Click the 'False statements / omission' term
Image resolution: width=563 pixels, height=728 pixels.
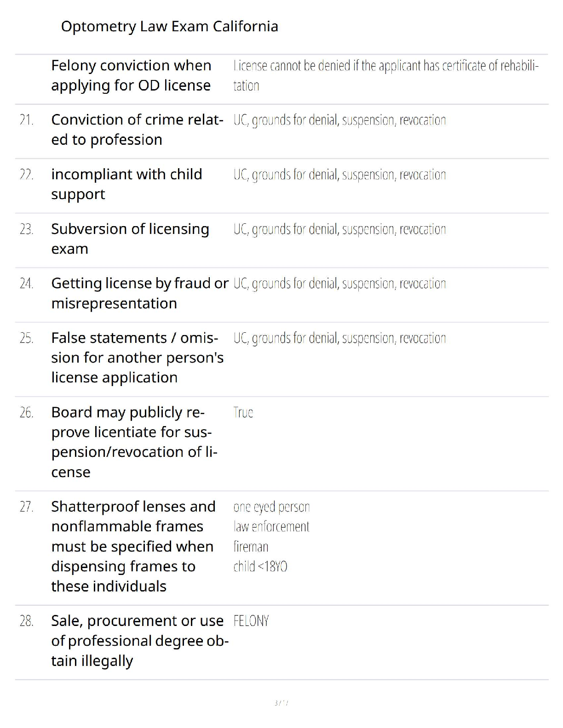click(x=137, y=357)
